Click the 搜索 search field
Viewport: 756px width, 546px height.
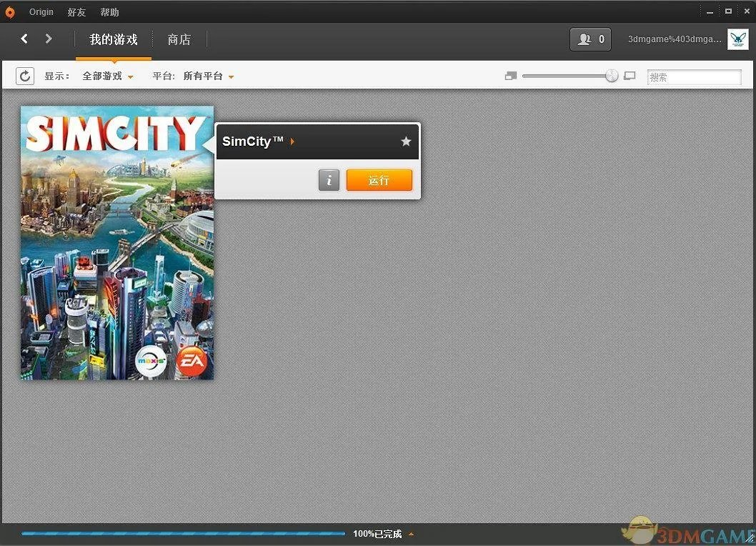point(694,76)
